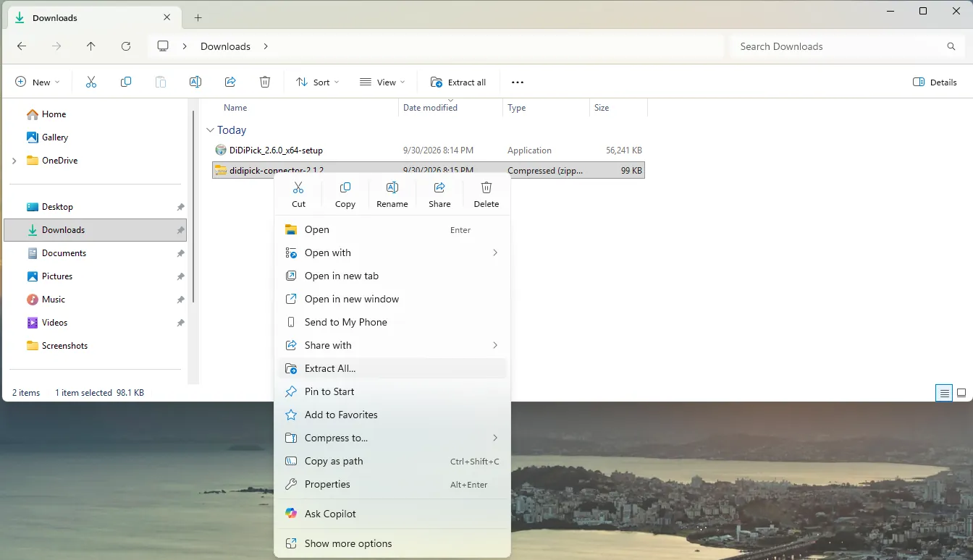Toggle the Details pane button
This screenshot has width=973, height=560.
(935, 82)
